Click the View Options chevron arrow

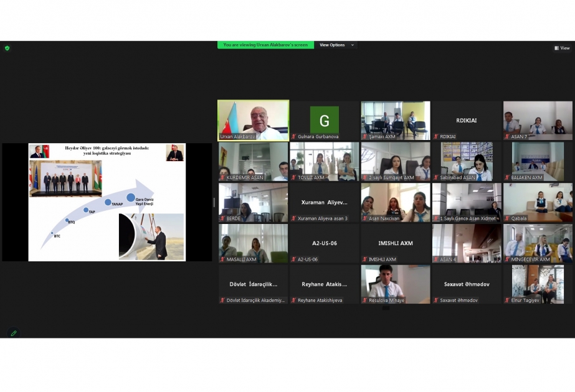point(353,45)
